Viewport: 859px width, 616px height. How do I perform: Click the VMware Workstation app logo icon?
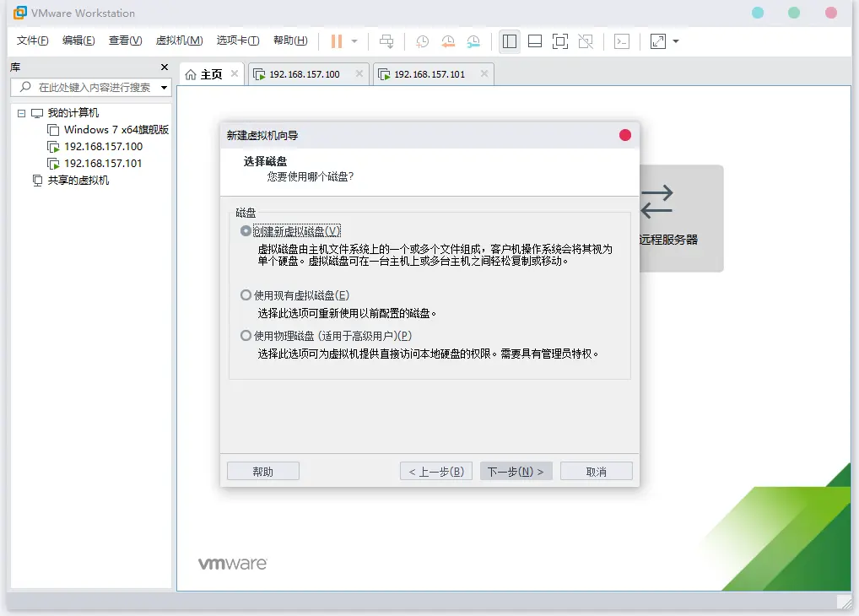(x=19, y=13)
